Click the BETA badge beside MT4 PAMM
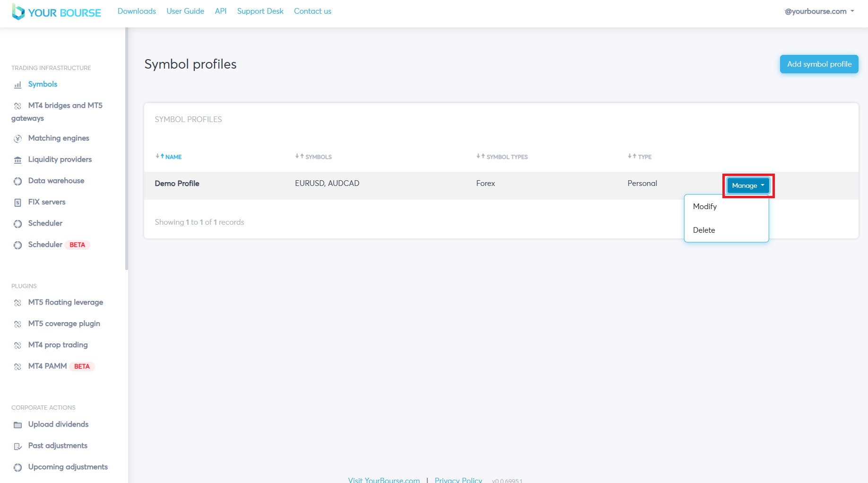 [x=82, y=367]
